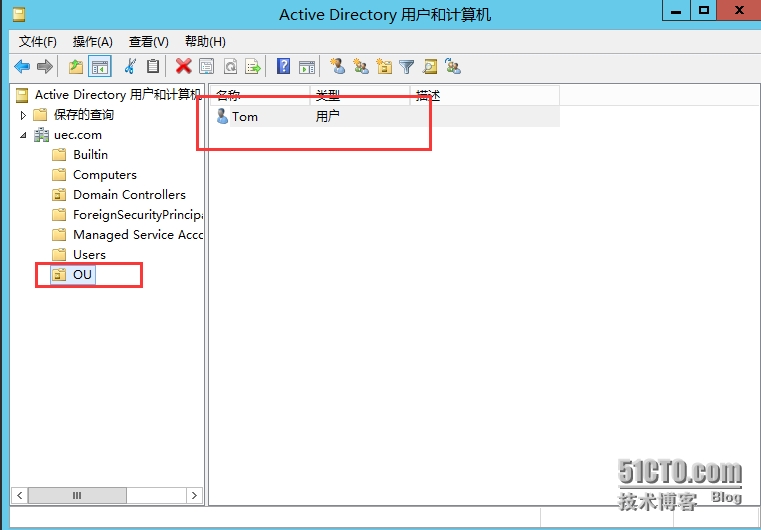Screen dimensions: 761x530
Task: Click the add-to-group icon at toolbar end
Action: click(453, 66)
